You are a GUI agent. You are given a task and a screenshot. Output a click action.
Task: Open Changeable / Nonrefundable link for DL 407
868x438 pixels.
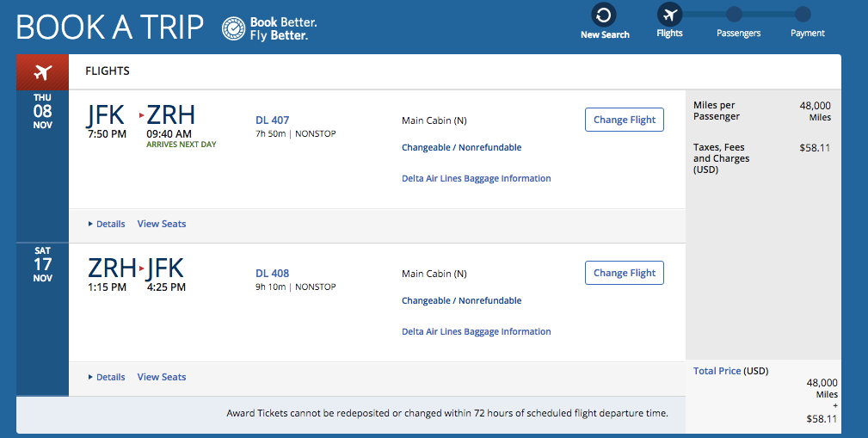pos(461,148)
